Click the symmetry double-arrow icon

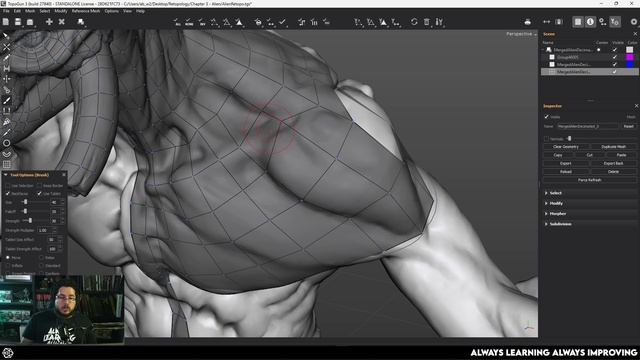click(x=547, y=22)
